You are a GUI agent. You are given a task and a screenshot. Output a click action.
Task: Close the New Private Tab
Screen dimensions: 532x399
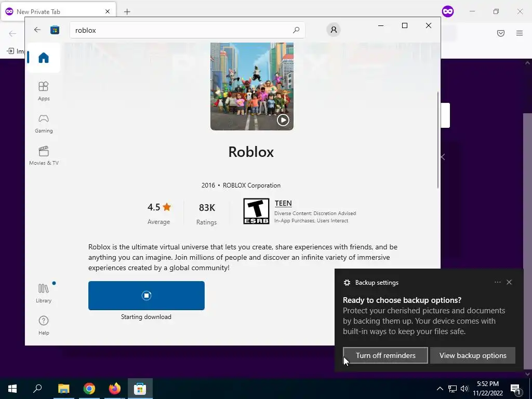tap(107, 11)
